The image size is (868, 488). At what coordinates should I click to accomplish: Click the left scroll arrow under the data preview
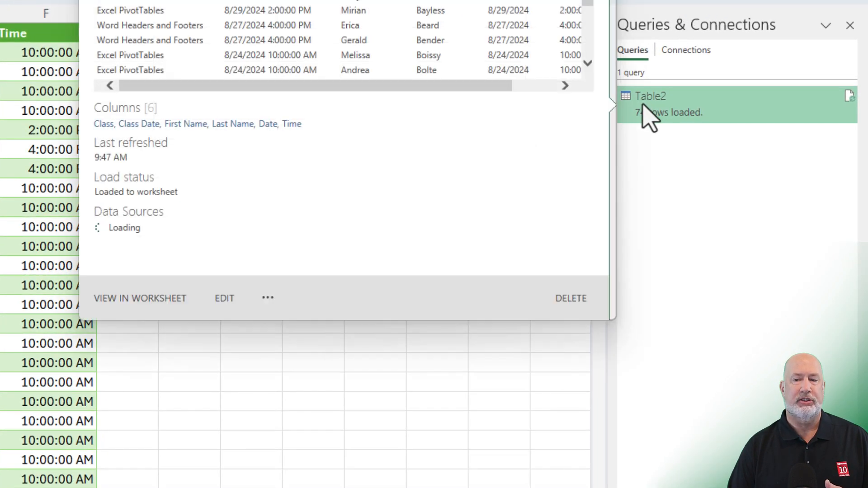pyautogui.click(x=109, y=85)
